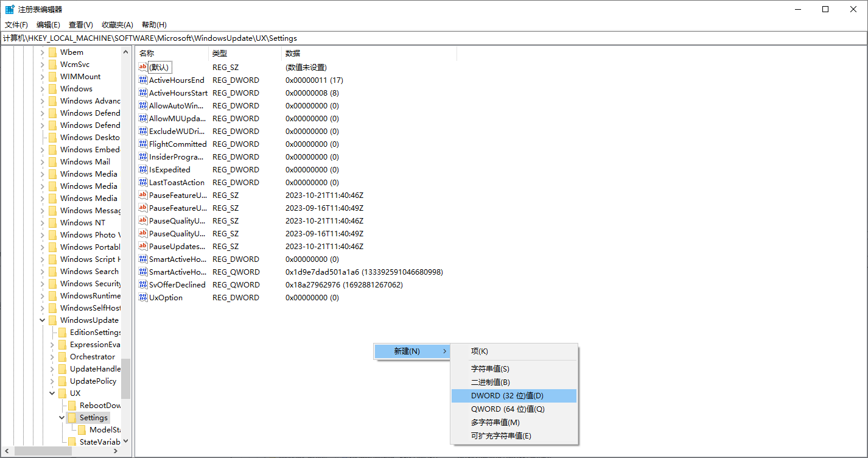The height and width of the screenshot is (458, 868).
Task: Expand the Windows NT tree node
Action: point(43,222)
